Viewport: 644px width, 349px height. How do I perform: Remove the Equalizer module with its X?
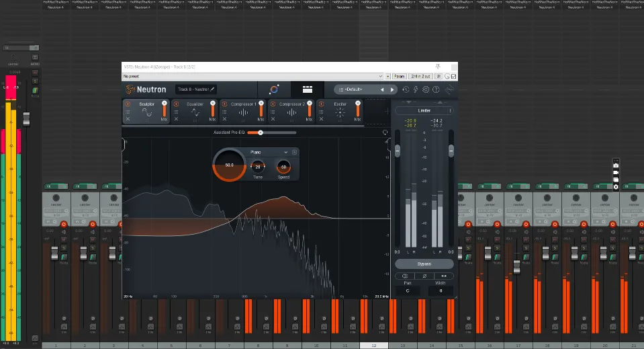tap(176, 119)
